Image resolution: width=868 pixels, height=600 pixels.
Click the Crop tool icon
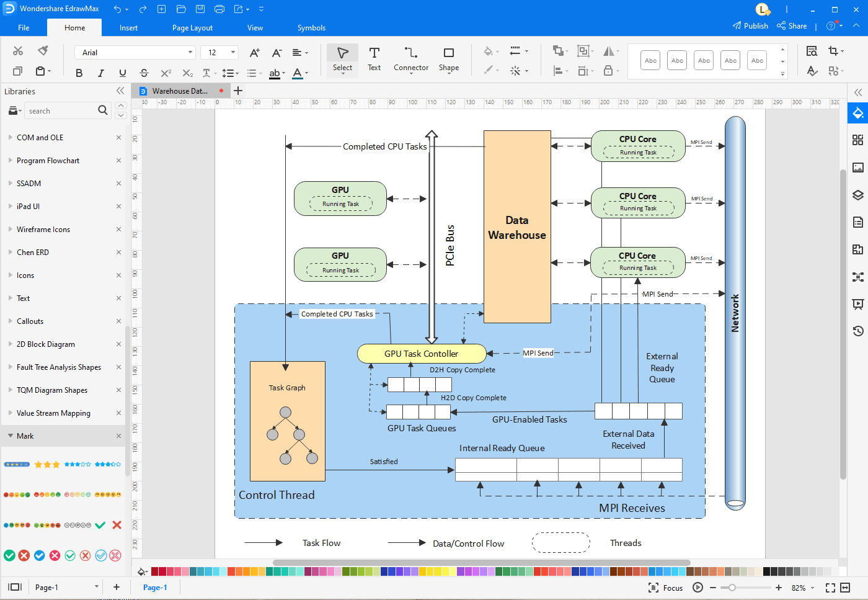click(x=833, y=51)
